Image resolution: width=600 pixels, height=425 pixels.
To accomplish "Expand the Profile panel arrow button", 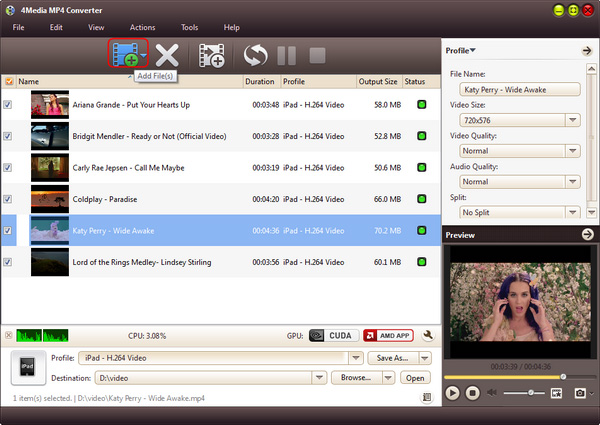I will tap(587, 50).
